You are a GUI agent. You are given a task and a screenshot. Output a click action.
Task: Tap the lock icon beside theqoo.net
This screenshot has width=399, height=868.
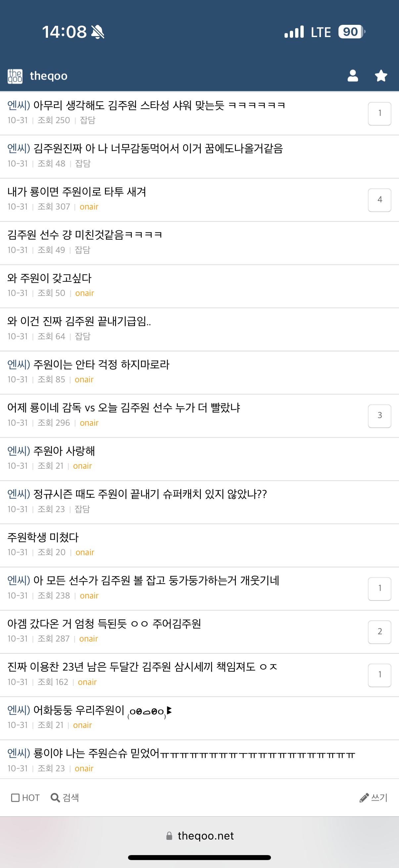[169, 836]
